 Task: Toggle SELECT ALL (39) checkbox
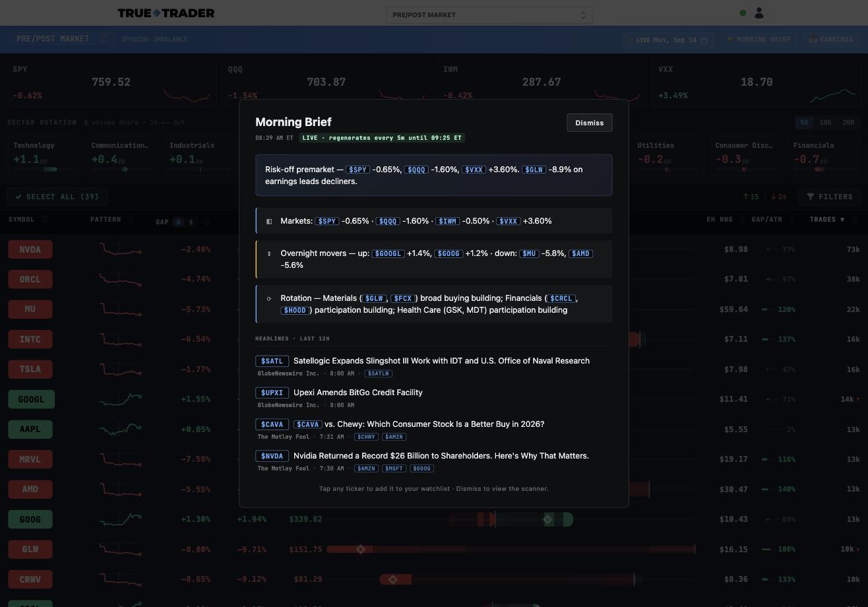57,197
